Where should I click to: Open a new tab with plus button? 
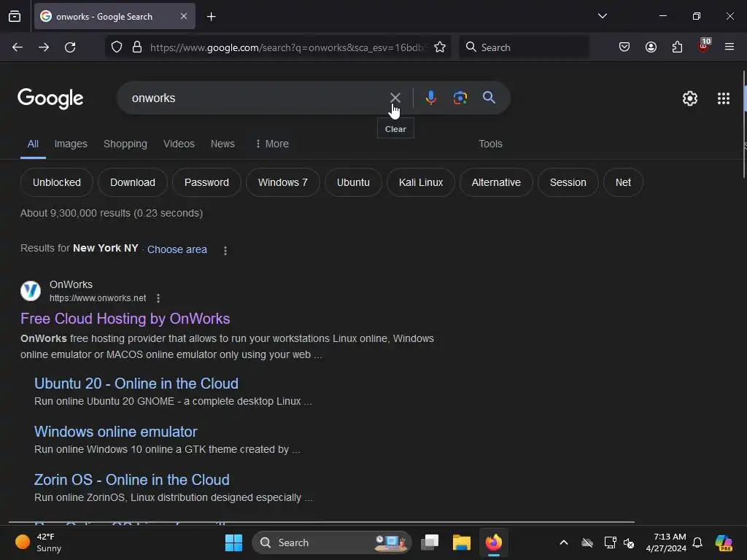[x=211, y=17]
